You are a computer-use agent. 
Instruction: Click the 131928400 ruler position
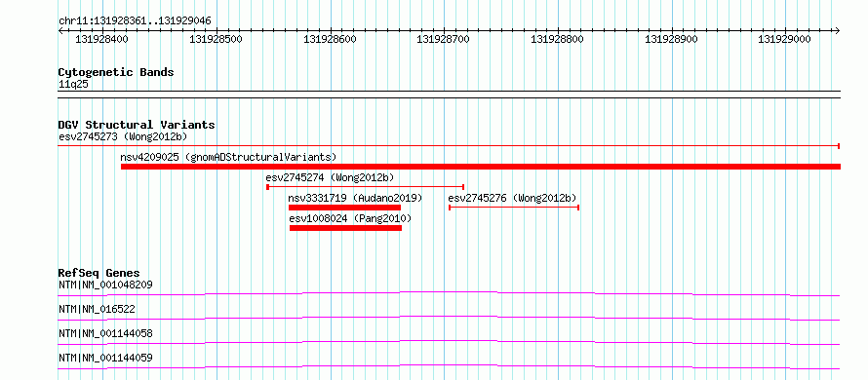tap(101, 39)
